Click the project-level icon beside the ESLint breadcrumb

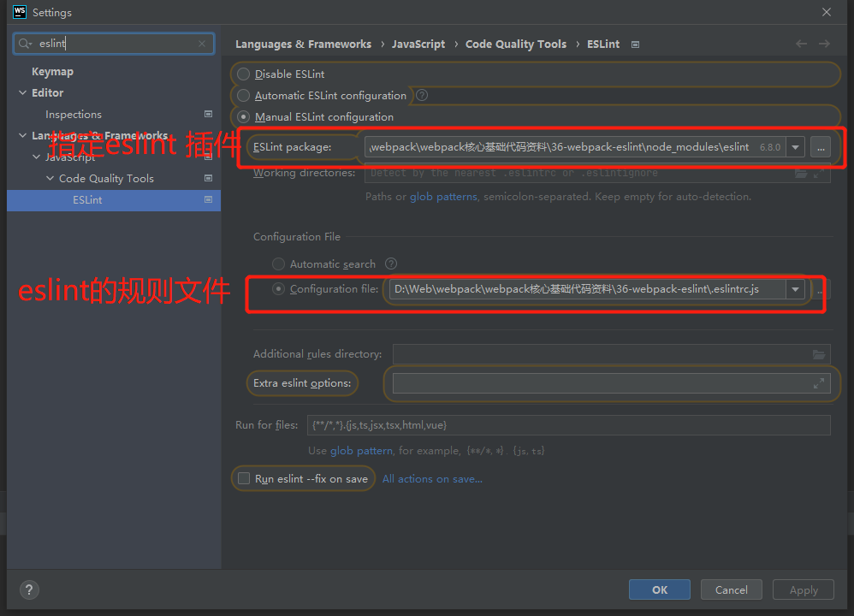pos(635,44)
